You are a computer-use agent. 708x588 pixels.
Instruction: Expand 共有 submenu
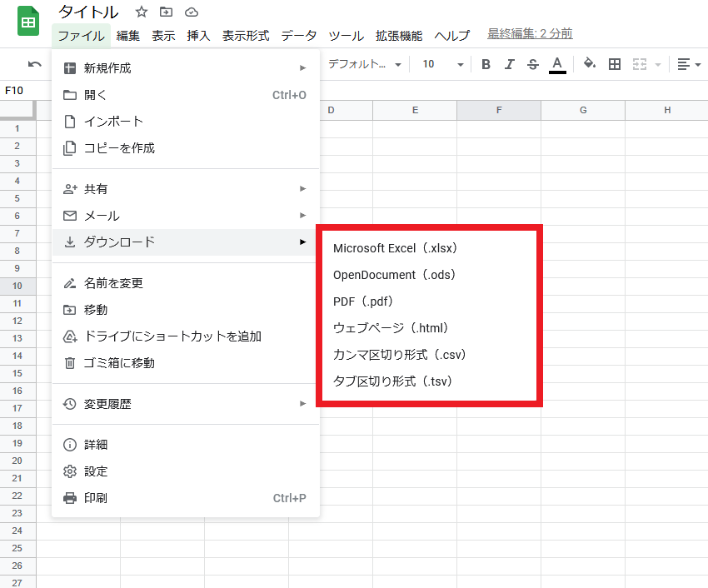(x=186, y=189)
